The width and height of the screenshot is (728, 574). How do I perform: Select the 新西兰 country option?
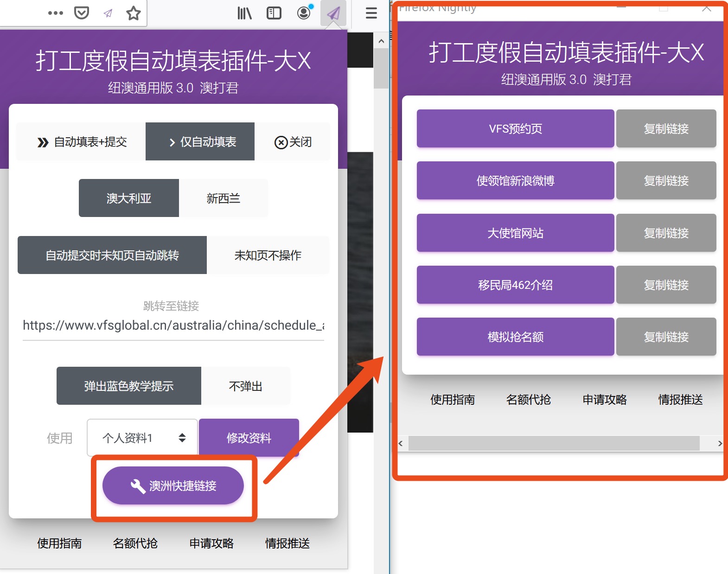click(223, 198)
